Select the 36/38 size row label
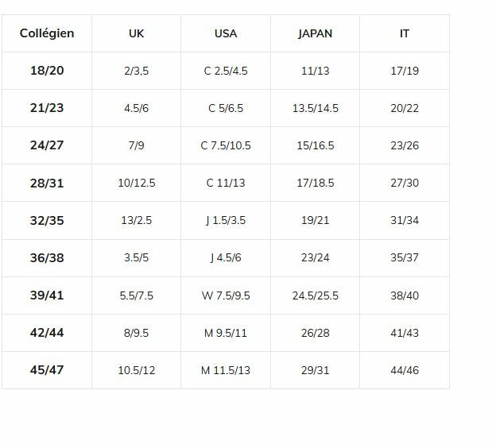496x448 pixels. 47,257
